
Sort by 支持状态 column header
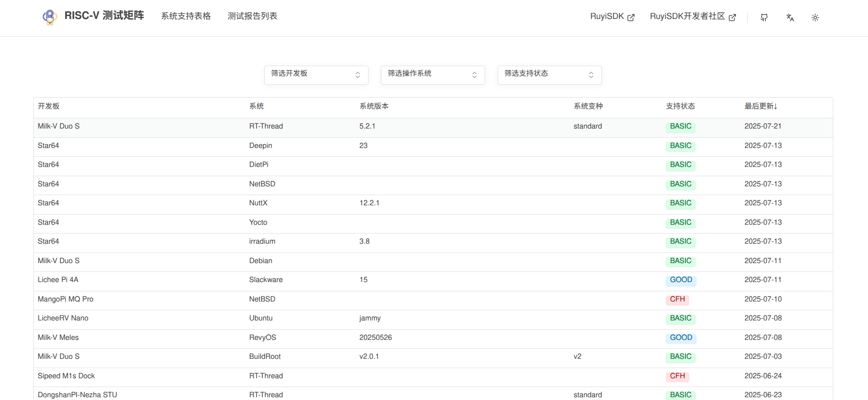tap(680, 106)
